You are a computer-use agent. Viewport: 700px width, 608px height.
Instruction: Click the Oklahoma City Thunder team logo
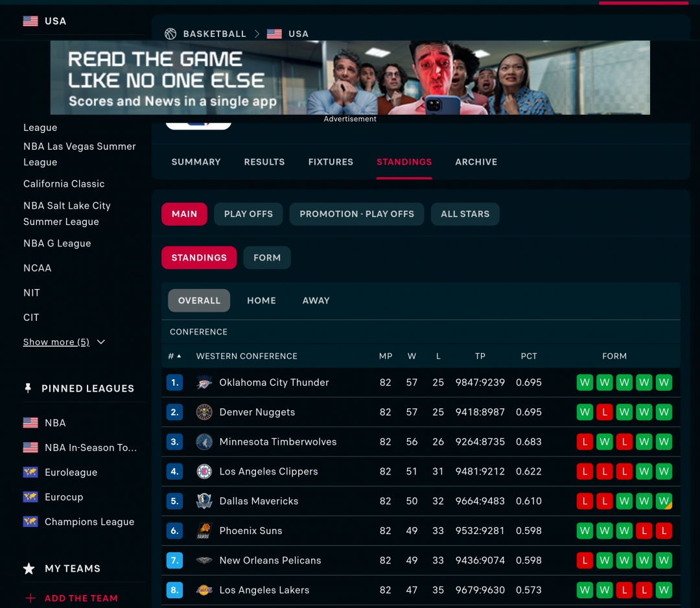pos(204,382)
